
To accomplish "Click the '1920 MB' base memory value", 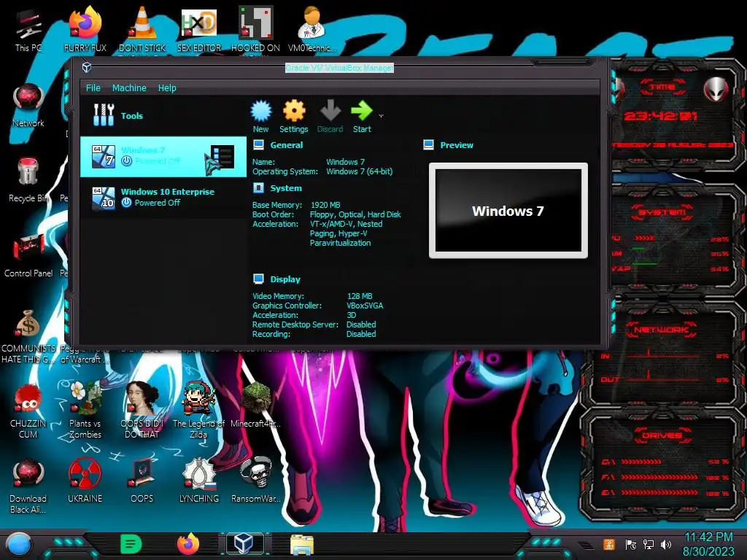I will click(x=325, y=205).
